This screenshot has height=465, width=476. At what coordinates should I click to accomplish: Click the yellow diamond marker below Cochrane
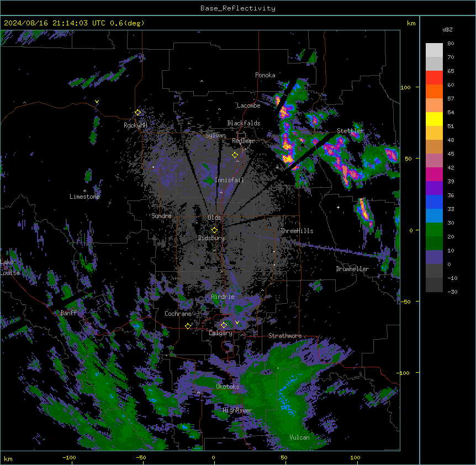[188, 326]
